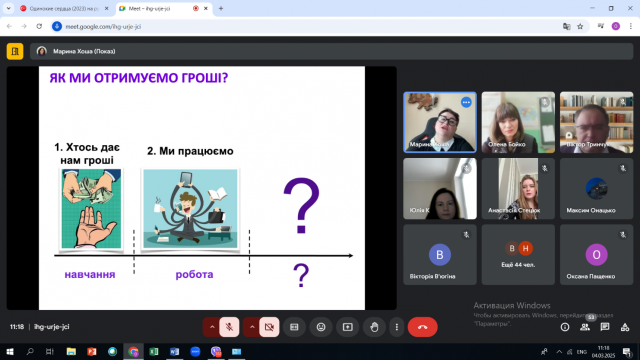The width and height of the screenshot is (640, 360).
Task: Open tab search dropdown in Chrome
Action: (8, 8)
